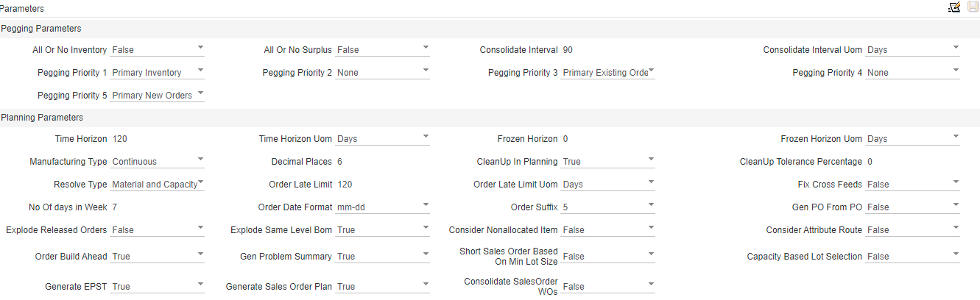Open the Order Suffix dropdown
Viewport: 980px width, 300px height.
coord(608,207)
